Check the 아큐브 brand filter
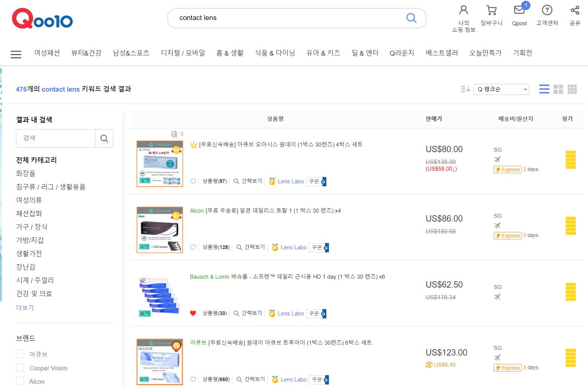The width and height of the screenshot is (588, 390). coord(20,354)
